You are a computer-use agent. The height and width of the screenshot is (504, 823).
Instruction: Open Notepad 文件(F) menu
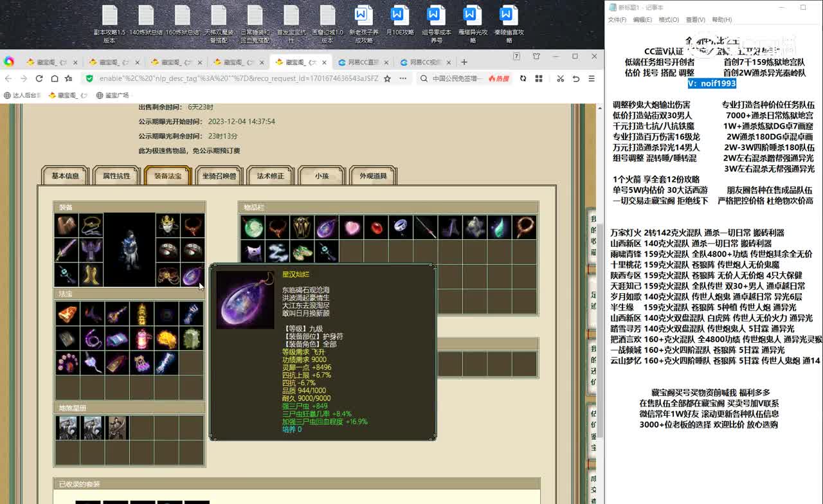pyautogui.click(x=617, y=20)
